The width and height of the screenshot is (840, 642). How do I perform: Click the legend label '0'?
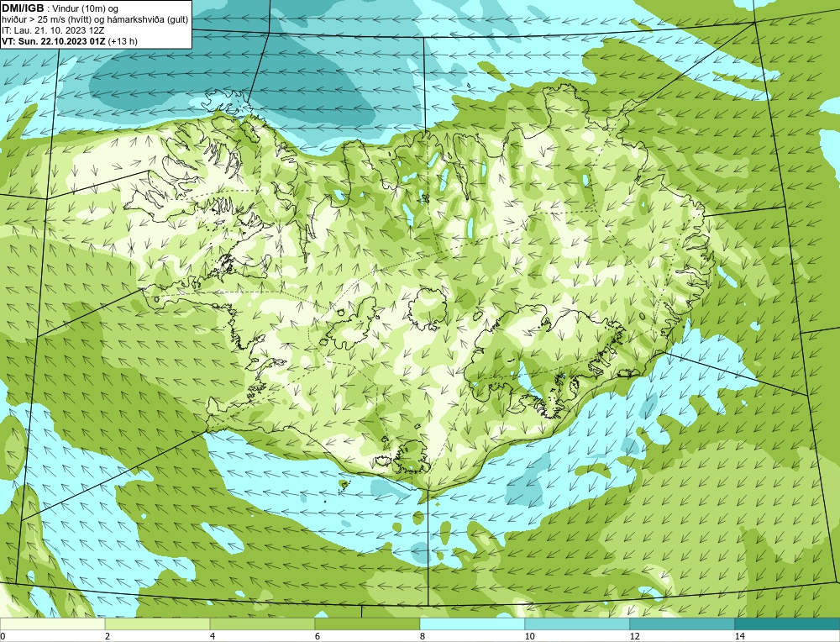click(x=3, y=636)
